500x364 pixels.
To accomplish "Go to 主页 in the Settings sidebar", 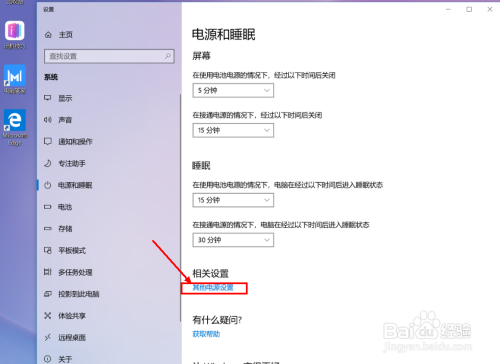I will click(66, 35).
